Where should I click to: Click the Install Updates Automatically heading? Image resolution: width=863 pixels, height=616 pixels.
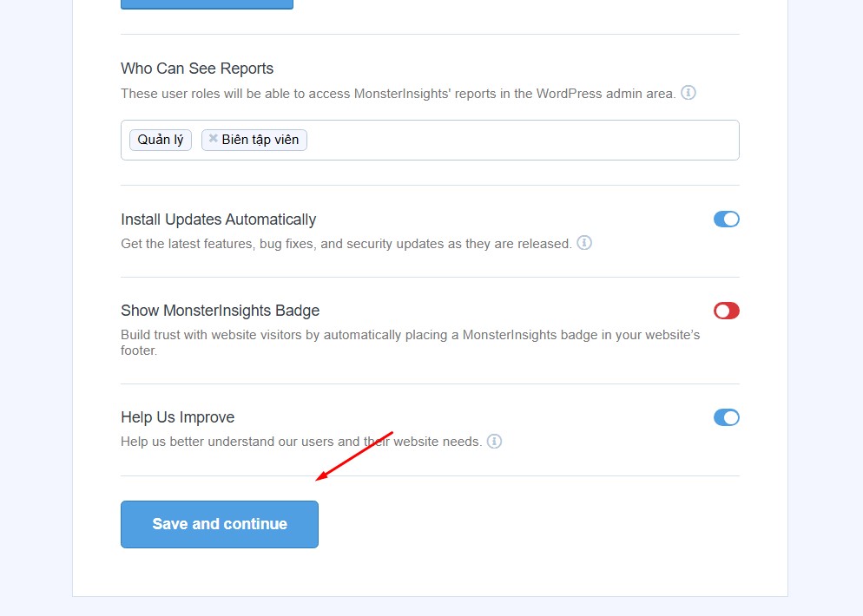tap(219, 220)
